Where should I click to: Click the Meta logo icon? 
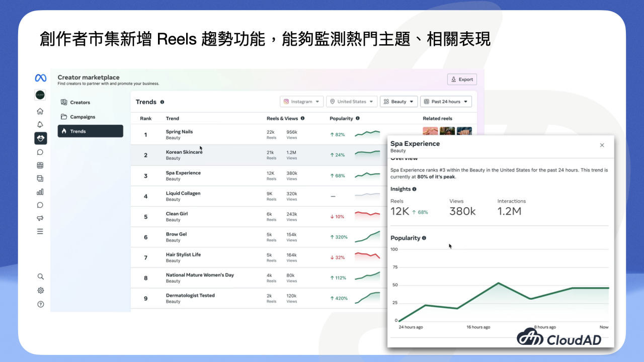(x=40, y=78)
